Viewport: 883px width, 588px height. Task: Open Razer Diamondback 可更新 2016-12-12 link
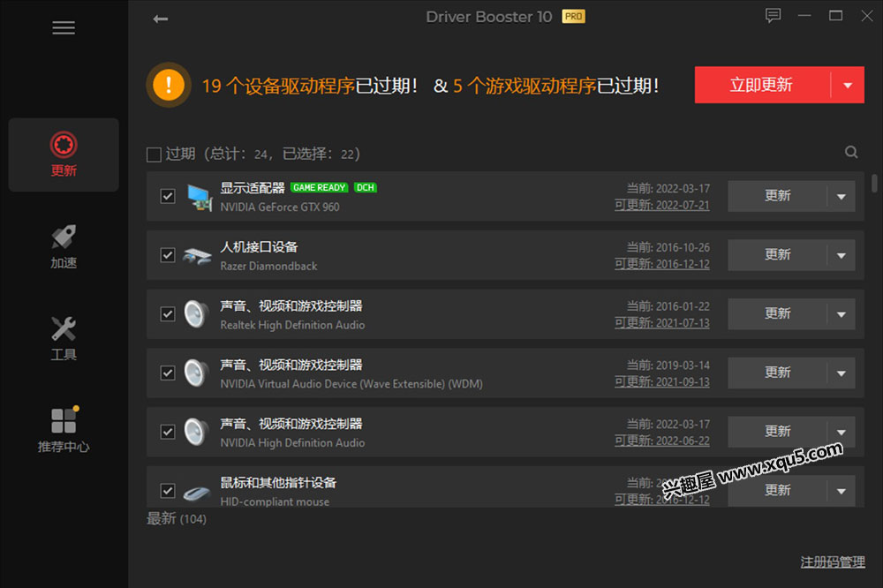click(661, 264)
